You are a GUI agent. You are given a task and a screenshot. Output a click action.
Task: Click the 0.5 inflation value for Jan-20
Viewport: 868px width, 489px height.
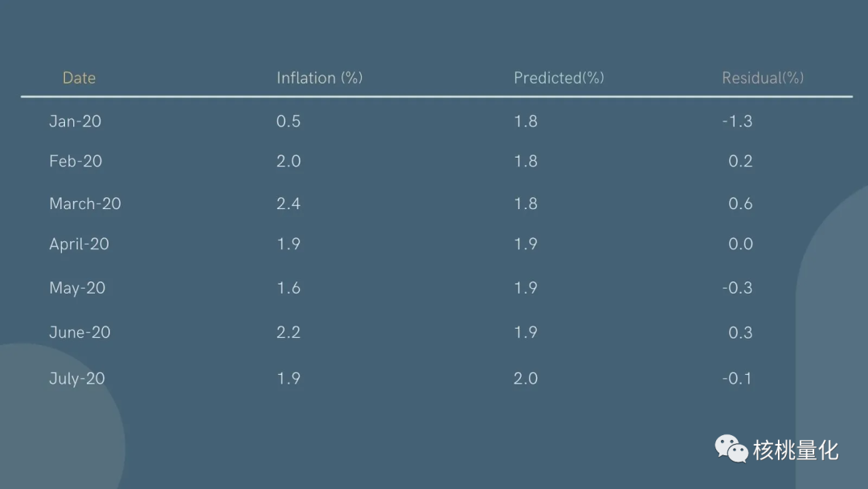coord(289,121)
